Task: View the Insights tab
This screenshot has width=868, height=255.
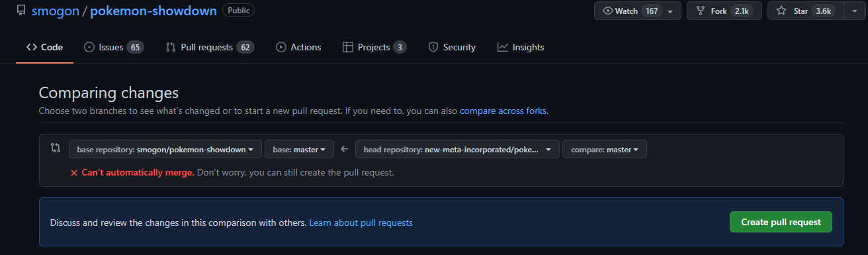Action: pyautogui.click(x=521, y=47)
